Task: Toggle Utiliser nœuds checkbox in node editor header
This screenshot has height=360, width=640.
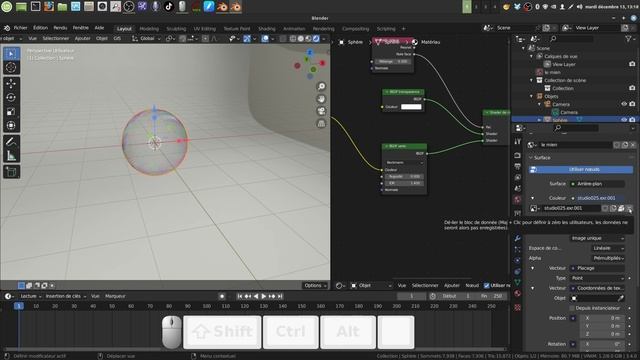Action: pos(487,286)
